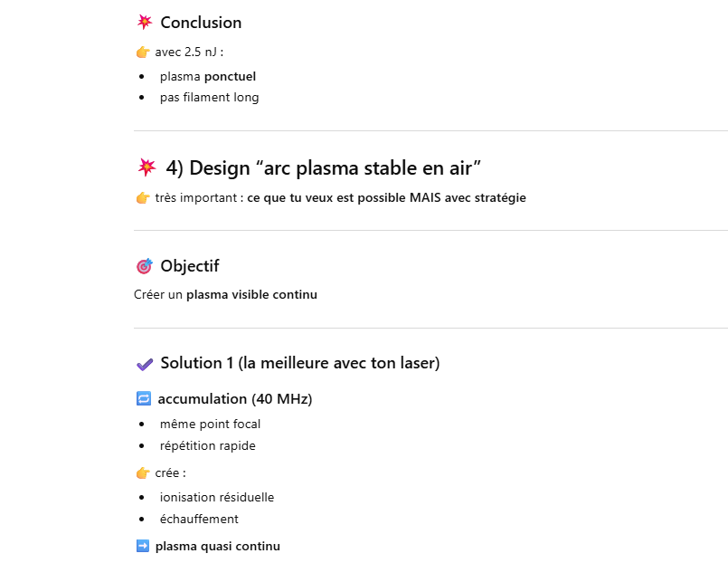Click the bold "plasma visible continu" text
The height and width of the screenshot is (563, 728).
[251, 294]
